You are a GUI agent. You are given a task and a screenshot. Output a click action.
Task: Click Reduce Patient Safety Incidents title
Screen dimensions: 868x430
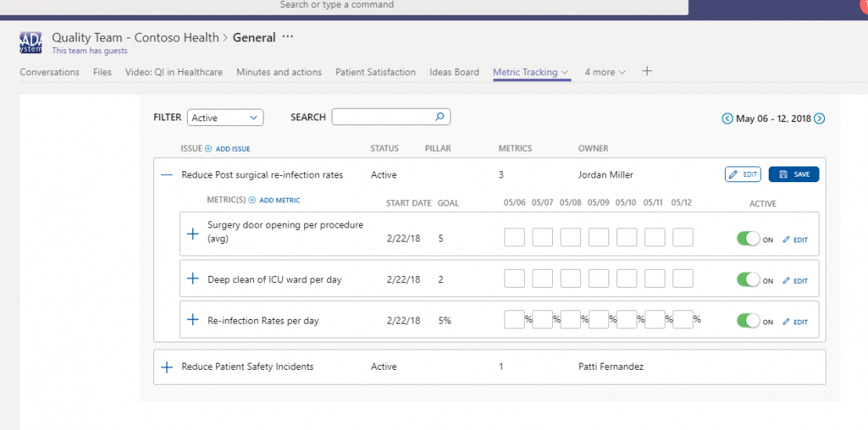click(x=247, y=367)
